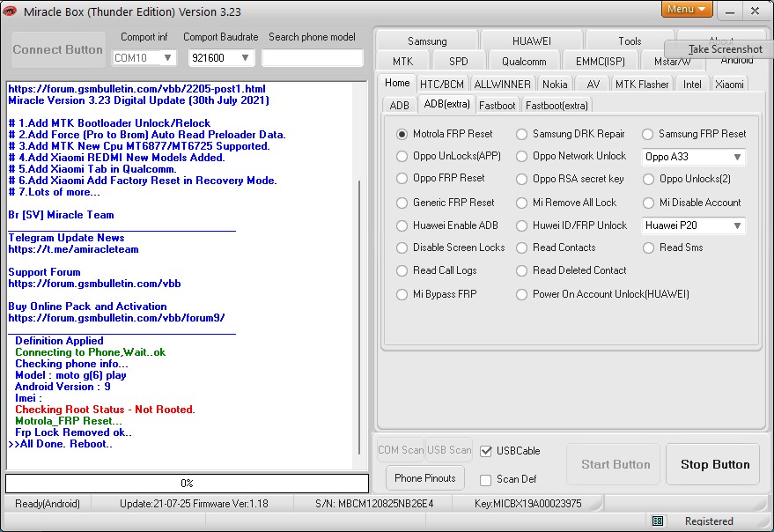774x532 pixels.
Task: Switch to the ADB tab
Action: [400, 105]
